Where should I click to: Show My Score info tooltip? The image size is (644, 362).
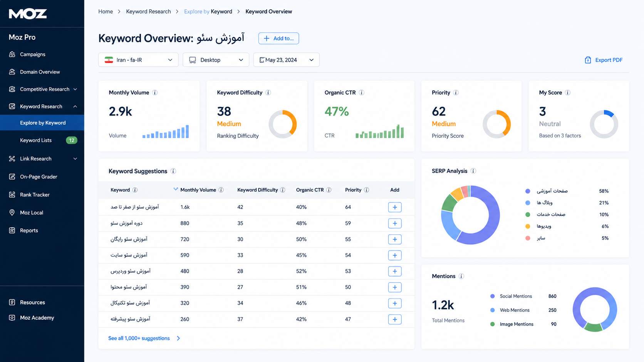(x=567, y=93)
